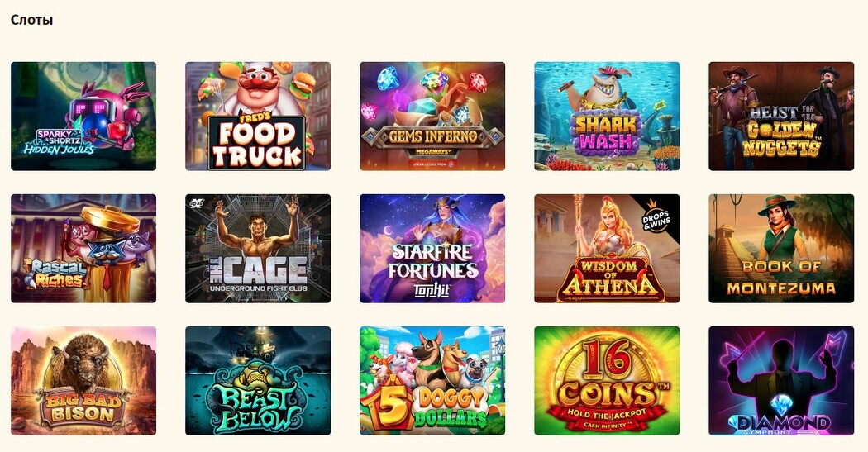Open 5 Doggy Dollars slot
This screenshot has height=452, width=868.
tap(432, 381)
